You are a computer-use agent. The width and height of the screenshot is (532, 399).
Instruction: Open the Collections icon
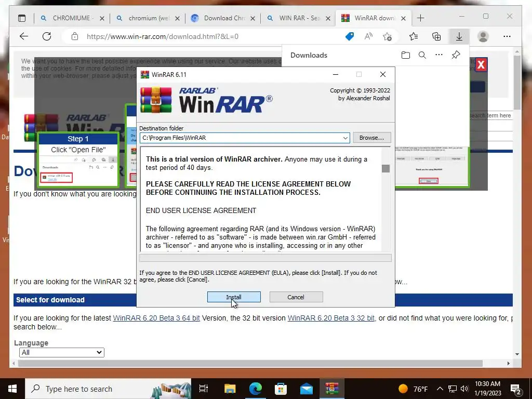pos(436,36)
